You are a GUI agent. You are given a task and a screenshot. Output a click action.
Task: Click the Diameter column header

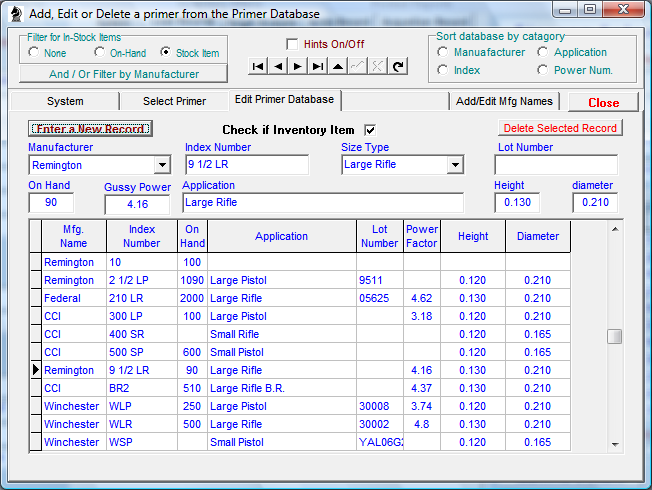pos(538,236)
